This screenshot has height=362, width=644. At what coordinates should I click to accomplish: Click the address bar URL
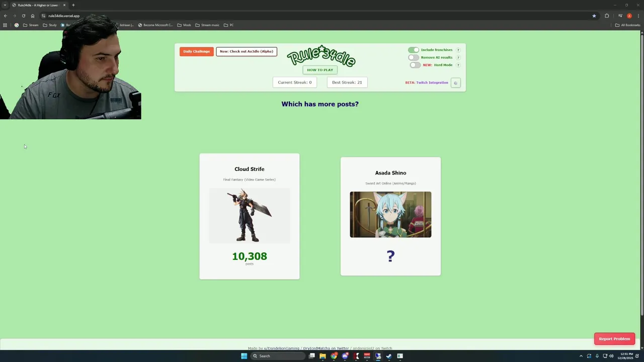coord(64,16)
